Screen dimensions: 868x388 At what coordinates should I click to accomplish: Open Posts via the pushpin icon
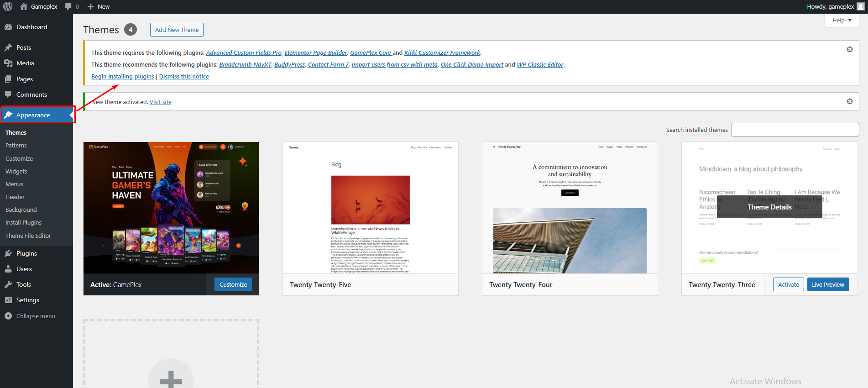[8, 47]
